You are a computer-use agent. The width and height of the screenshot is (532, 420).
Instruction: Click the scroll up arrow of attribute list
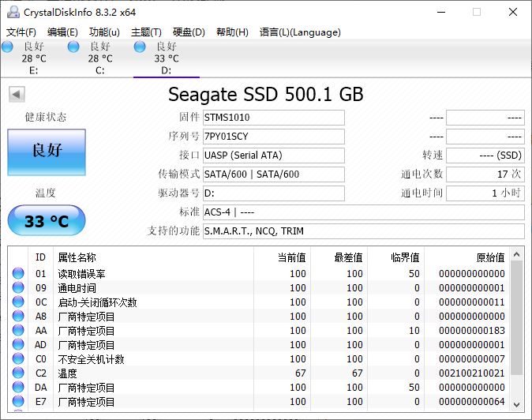(517, 254)
